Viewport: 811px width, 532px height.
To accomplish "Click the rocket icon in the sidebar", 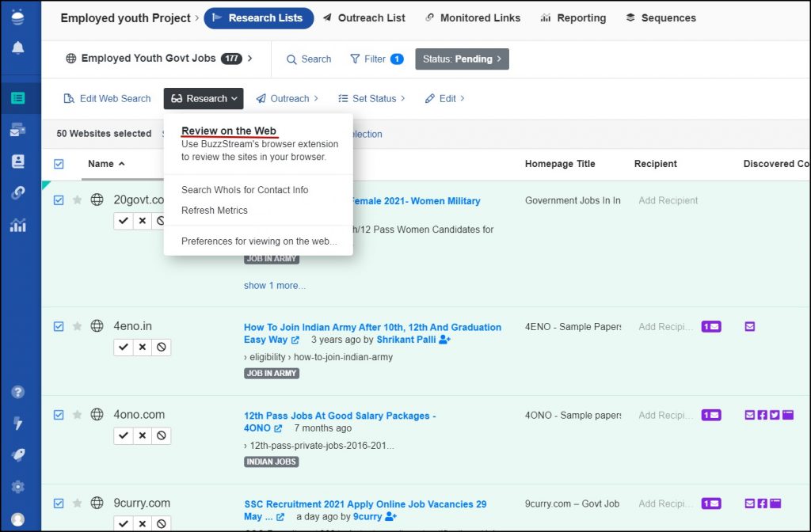I will click(17, 455).
